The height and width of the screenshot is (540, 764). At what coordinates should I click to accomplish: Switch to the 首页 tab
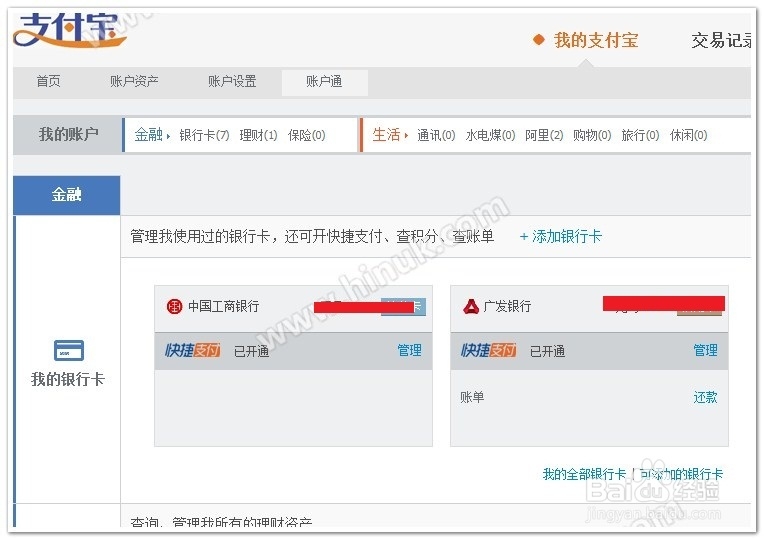pyautogui.click(x=49, y=81)
